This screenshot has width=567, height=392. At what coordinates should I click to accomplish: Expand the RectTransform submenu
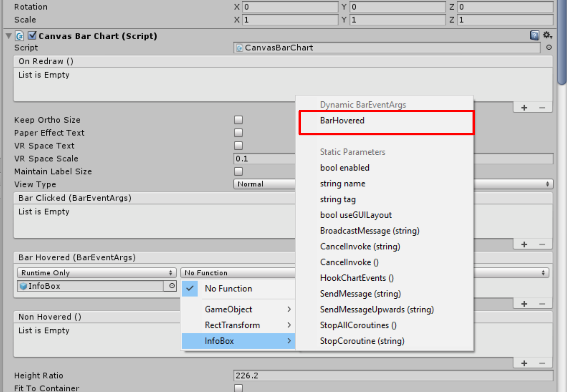pos(238,325)
